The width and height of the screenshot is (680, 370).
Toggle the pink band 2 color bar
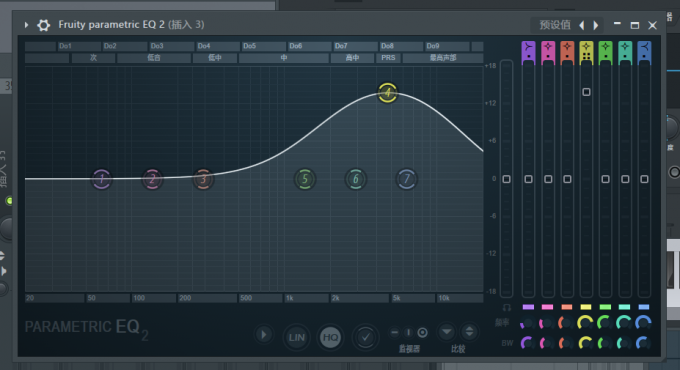548,307
